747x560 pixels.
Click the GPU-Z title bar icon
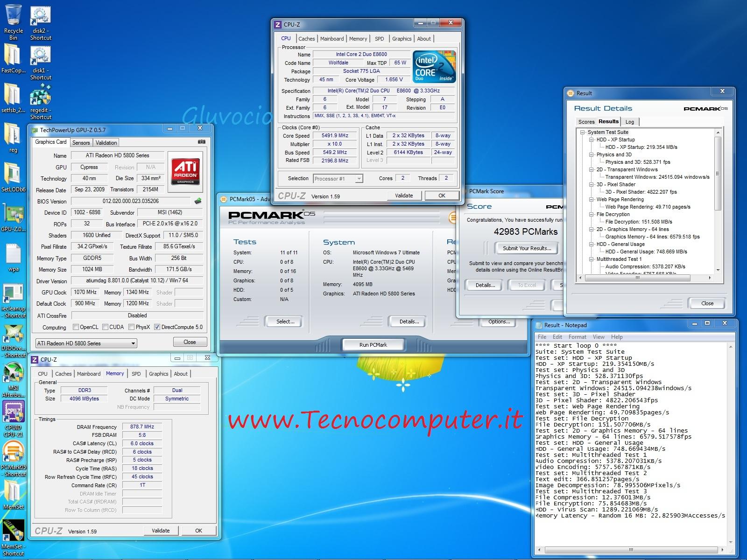[34, 130]
